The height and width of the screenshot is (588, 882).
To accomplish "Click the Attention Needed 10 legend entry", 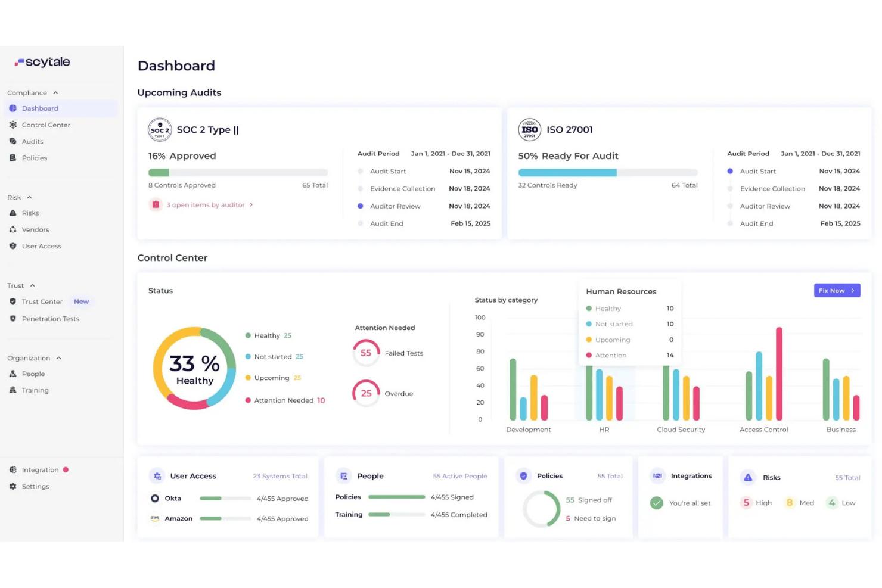I will [285, 400].
